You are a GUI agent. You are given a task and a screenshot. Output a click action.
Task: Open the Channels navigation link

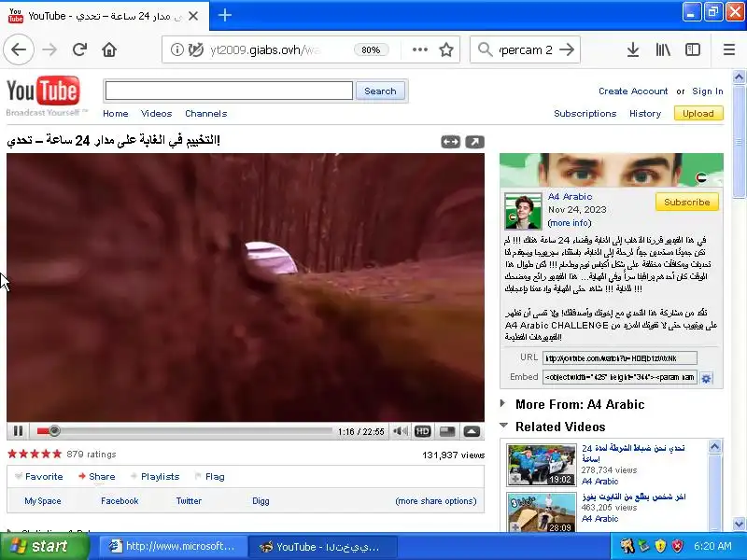pos(205,113)
